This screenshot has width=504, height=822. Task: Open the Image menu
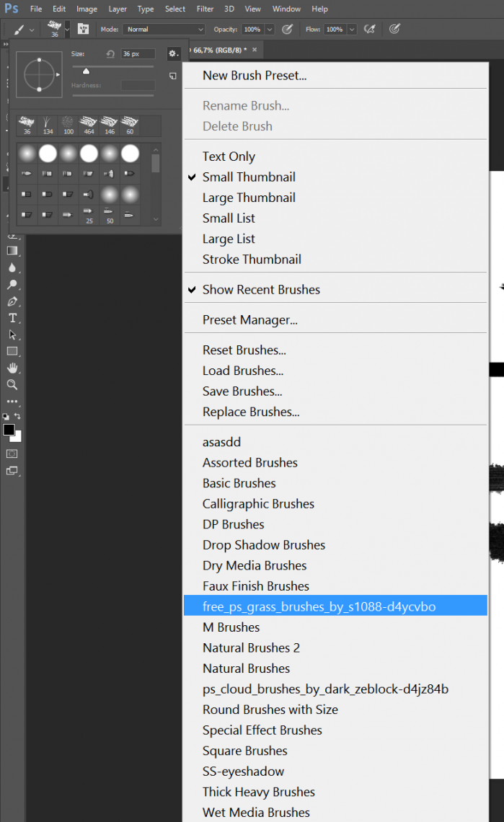87,9
